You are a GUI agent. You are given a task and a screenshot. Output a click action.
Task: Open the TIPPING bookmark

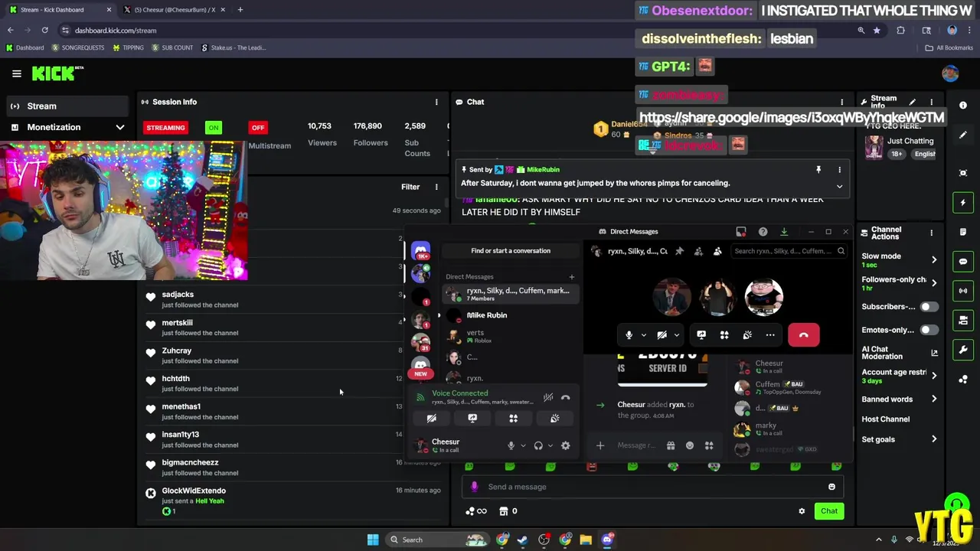tap(128, 47)
